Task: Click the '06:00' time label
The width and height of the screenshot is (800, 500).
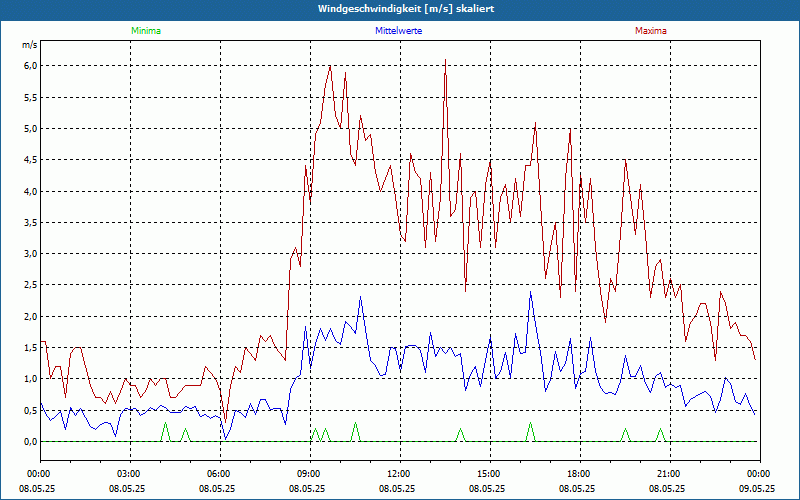Action: 220,474
